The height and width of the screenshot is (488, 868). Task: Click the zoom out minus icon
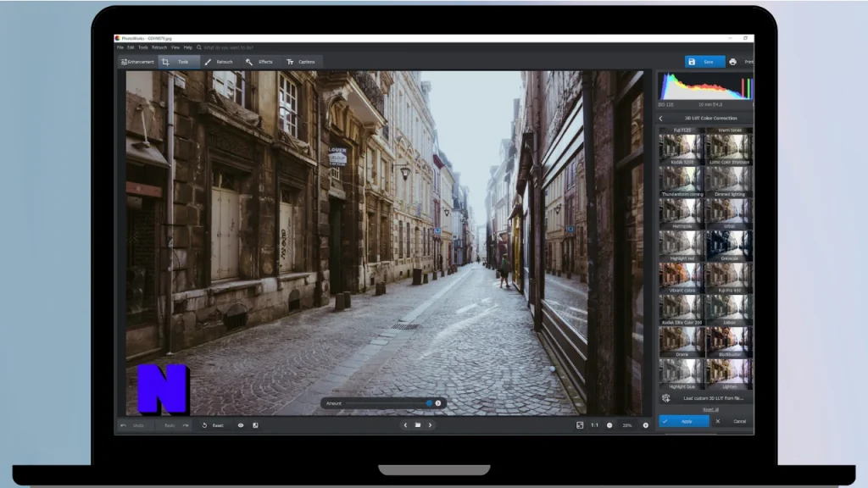click(x=609, y=425)
